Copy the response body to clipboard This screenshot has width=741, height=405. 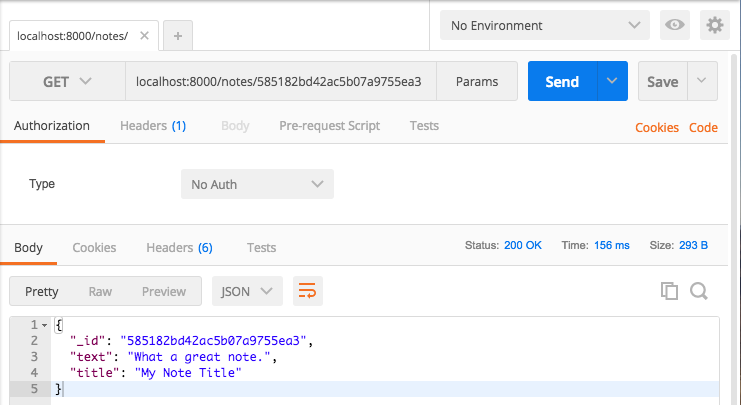669,291
